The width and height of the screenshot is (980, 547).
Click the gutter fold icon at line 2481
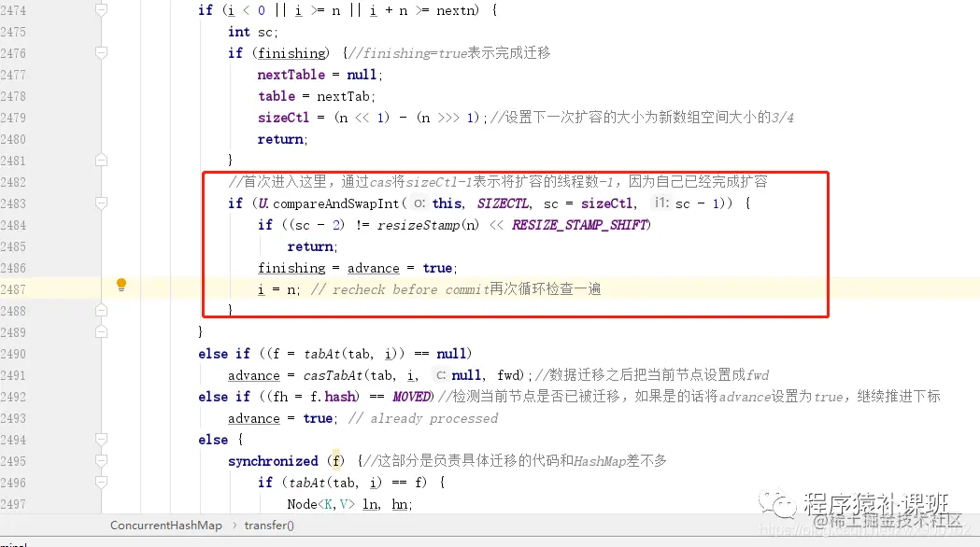tap(100, 161)
